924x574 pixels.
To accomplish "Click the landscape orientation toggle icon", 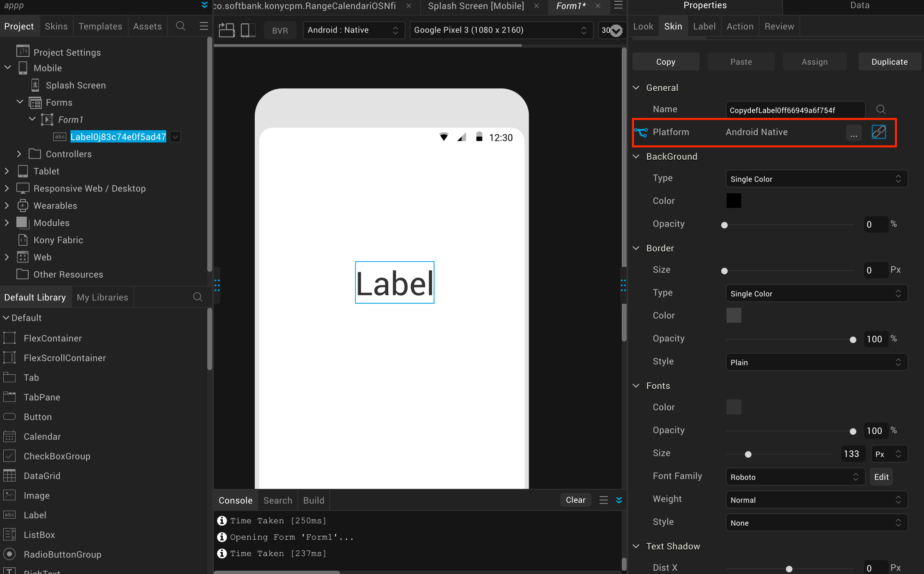I will click(226, 30).
